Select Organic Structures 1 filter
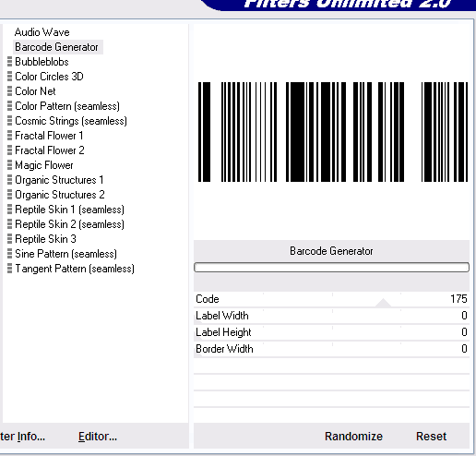476x456 pixels. click(x=59, y=180)
